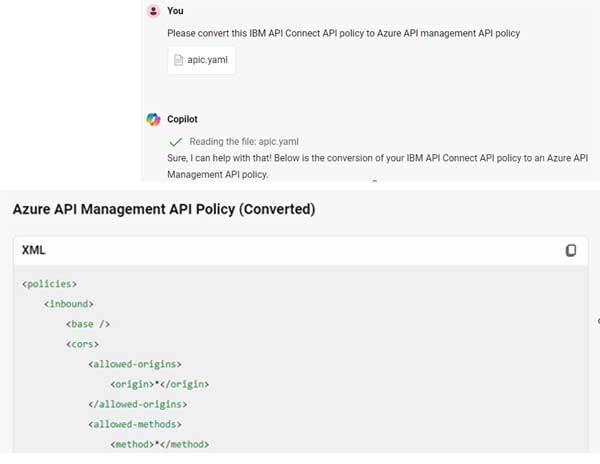
Task: Click the 'Sure, I can help with that' reply
Action: [377, 166]
